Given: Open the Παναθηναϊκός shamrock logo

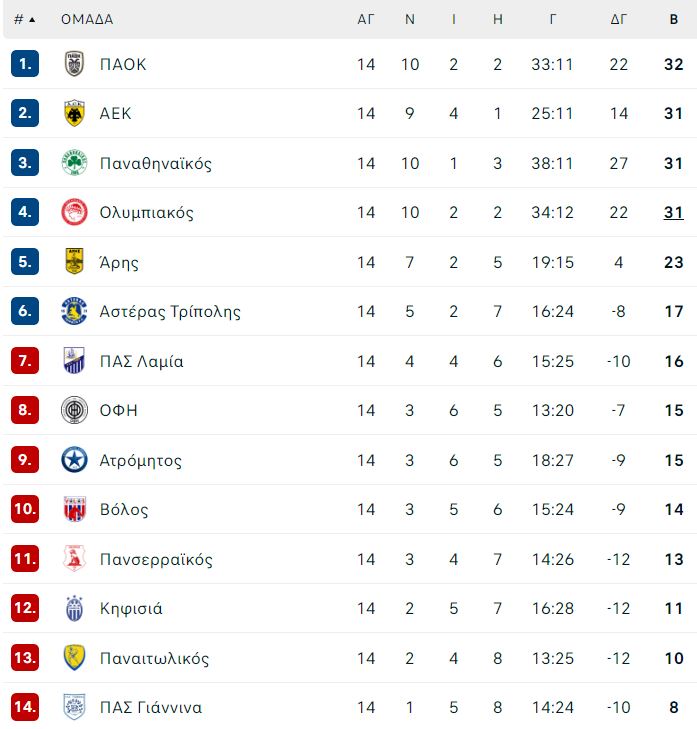Looking at the screenshot, I should coord(74,163).
